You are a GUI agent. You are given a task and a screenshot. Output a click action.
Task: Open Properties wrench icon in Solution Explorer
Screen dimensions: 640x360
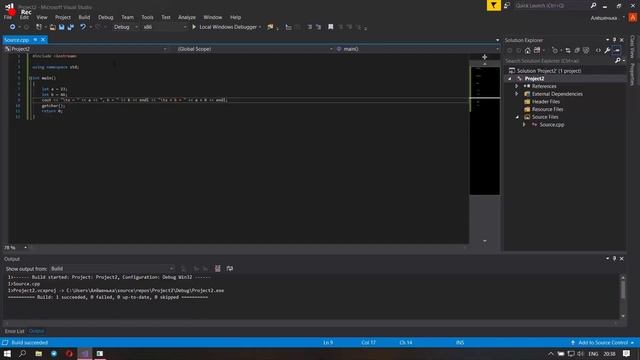(x=607, y=50)
